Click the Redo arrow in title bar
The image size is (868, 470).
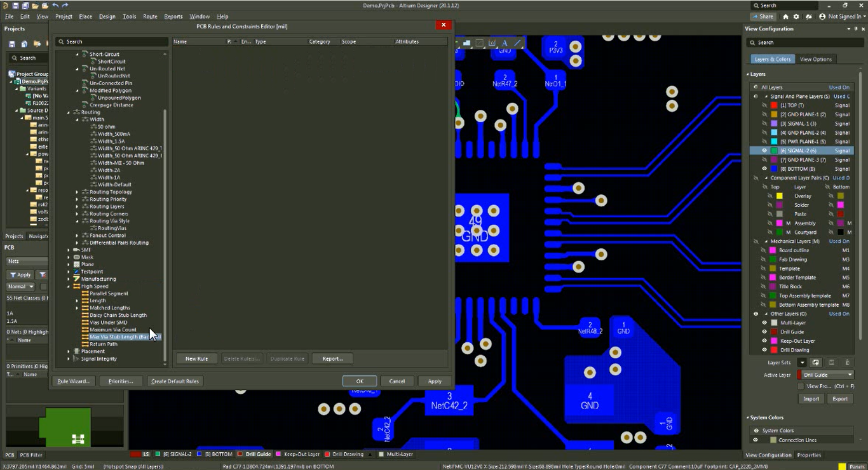click(65, 5)
